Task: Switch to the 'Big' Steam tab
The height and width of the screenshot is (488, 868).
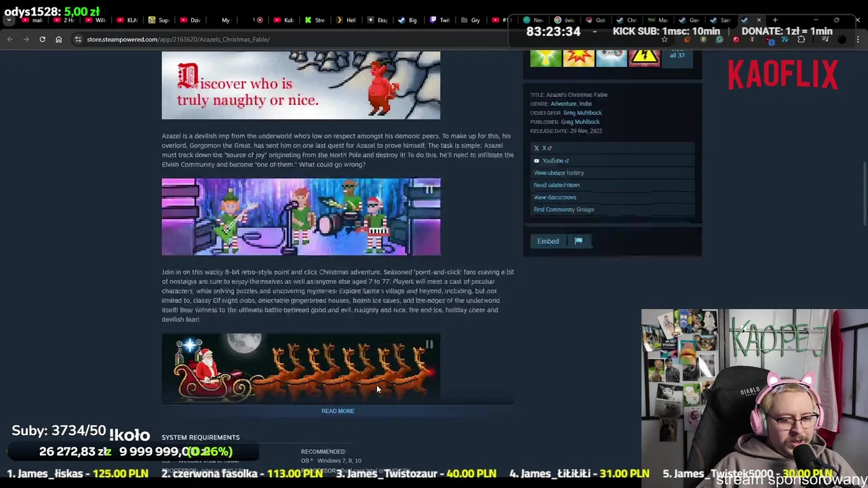Action: 408,20
